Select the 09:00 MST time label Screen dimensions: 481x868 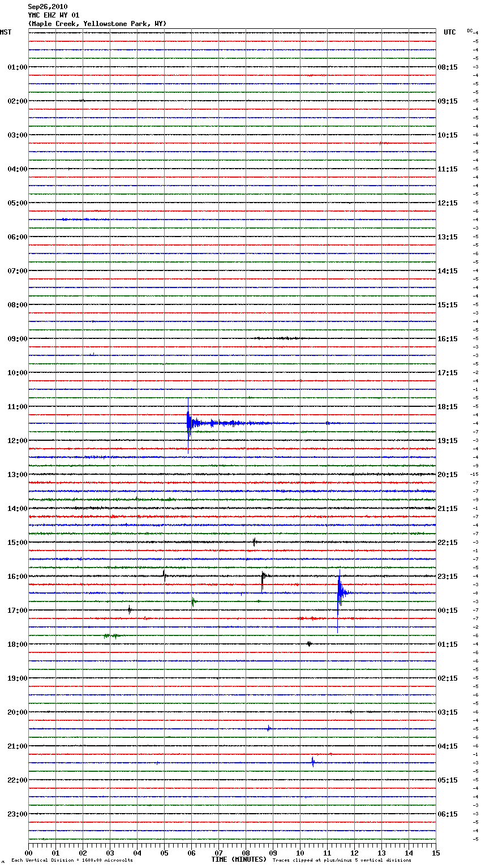[17, 339]
